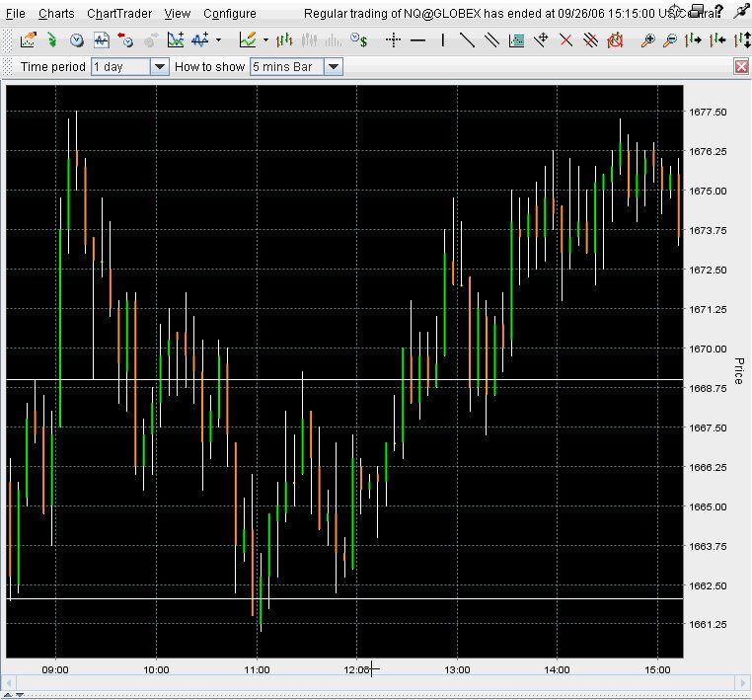Click delete all lines icon

pos(590,40)
